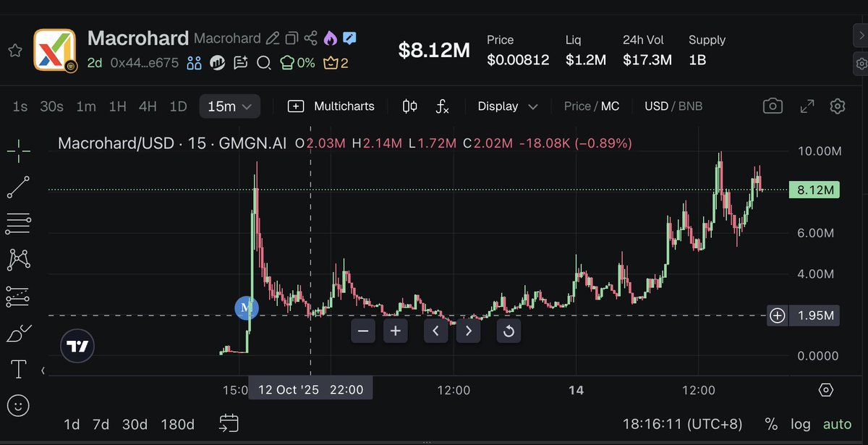Move the chart right with arrow button
Screen dimensions: 868x445
[468, 331]
